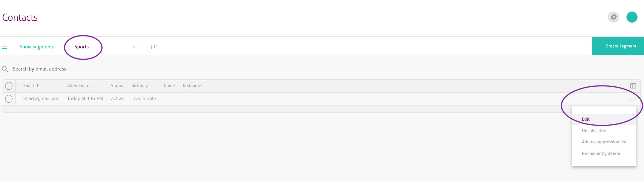The width and height of the screenshot is (644, 182).
Task: Open the hamburger menu icon
Action: 5,47
